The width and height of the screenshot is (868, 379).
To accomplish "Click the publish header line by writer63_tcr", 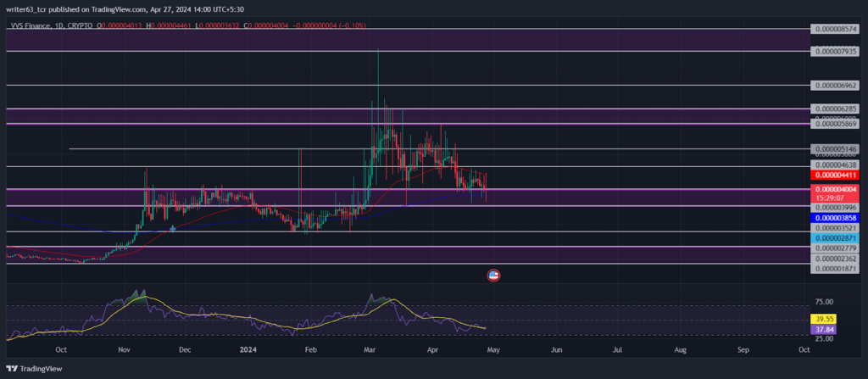I will [x=125, y=9].
